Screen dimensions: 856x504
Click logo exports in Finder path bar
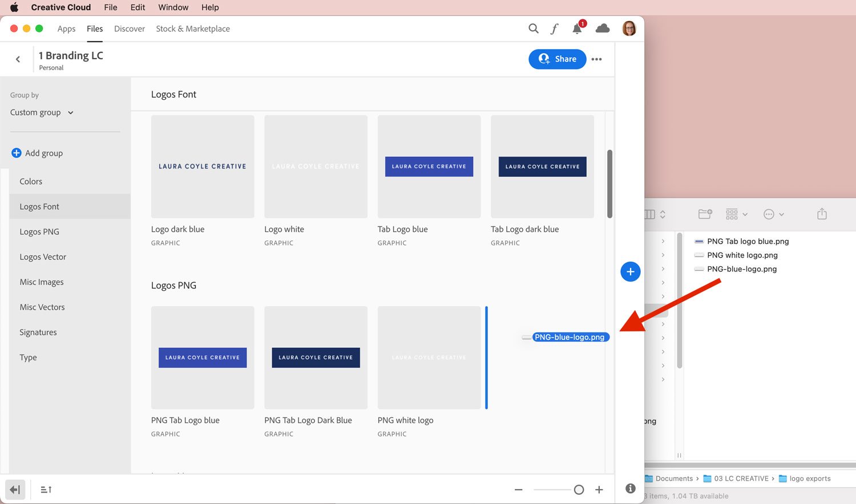pos(810,478)
